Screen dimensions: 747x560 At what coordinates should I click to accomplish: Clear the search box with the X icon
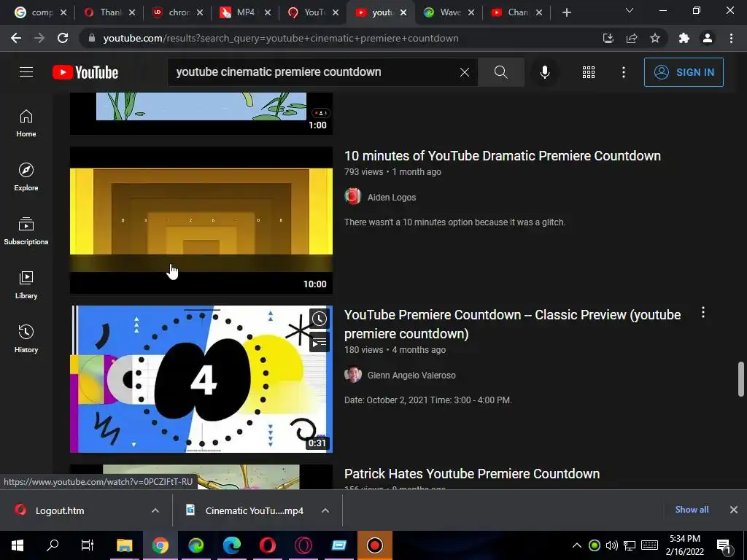[x=465, y=72]
